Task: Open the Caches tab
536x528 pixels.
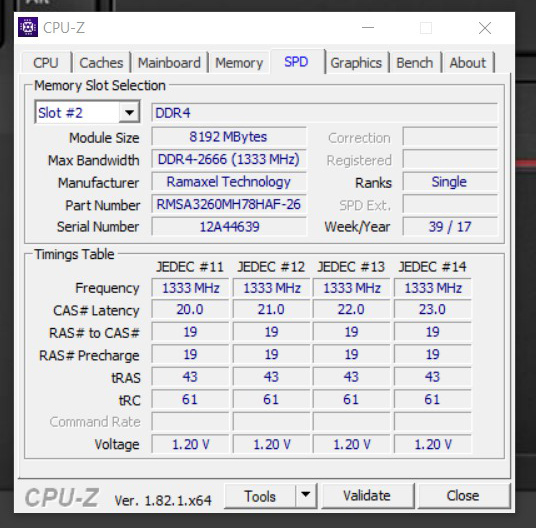Action: [101, 63]
